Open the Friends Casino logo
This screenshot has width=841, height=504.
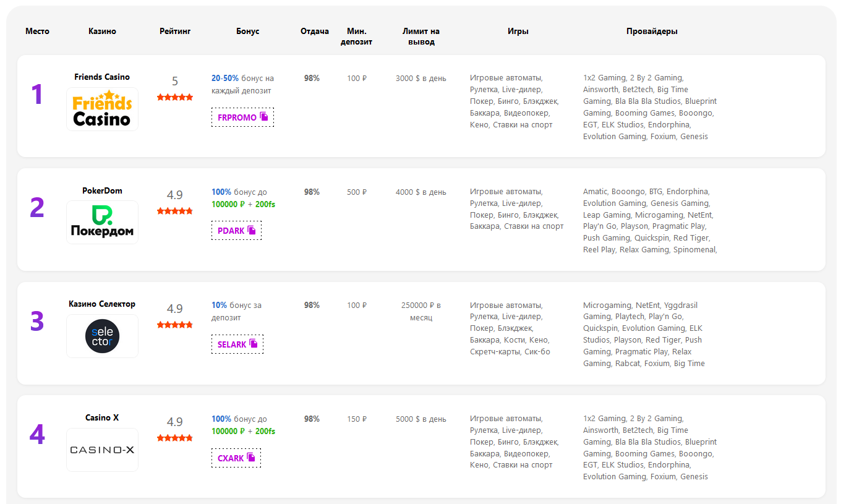[x=102, y=109]
